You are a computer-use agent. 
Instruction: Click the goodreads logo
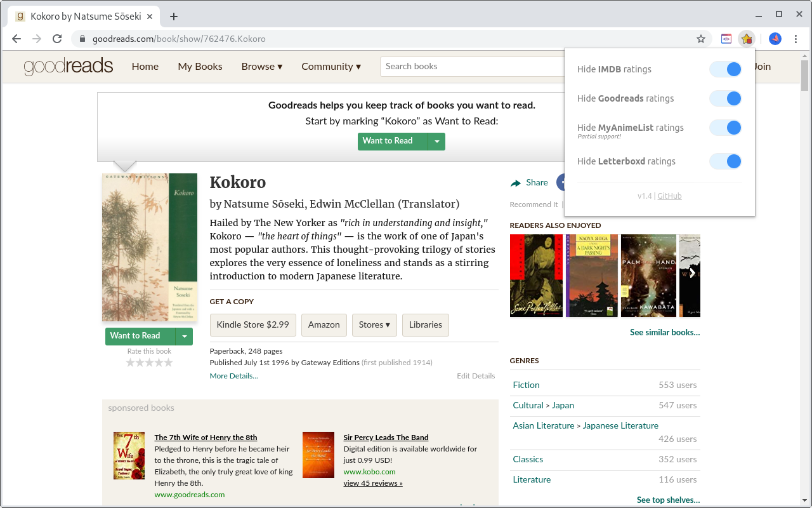69,66
